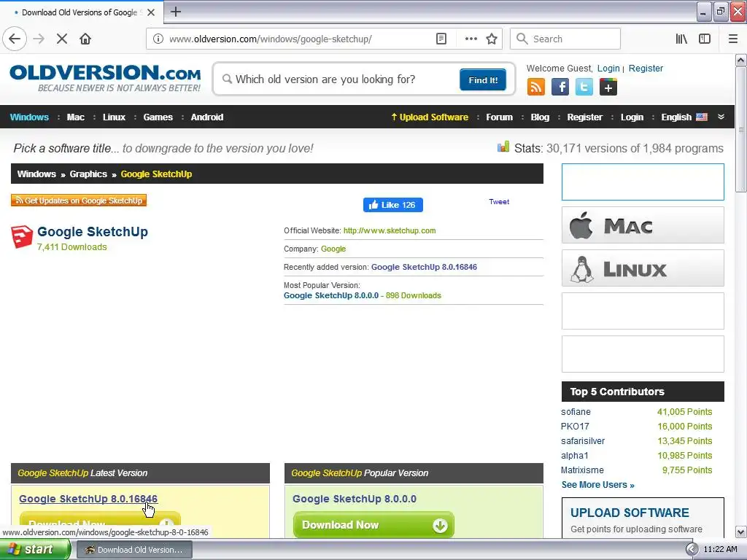Click the US flag language icon

coord(702,117)
